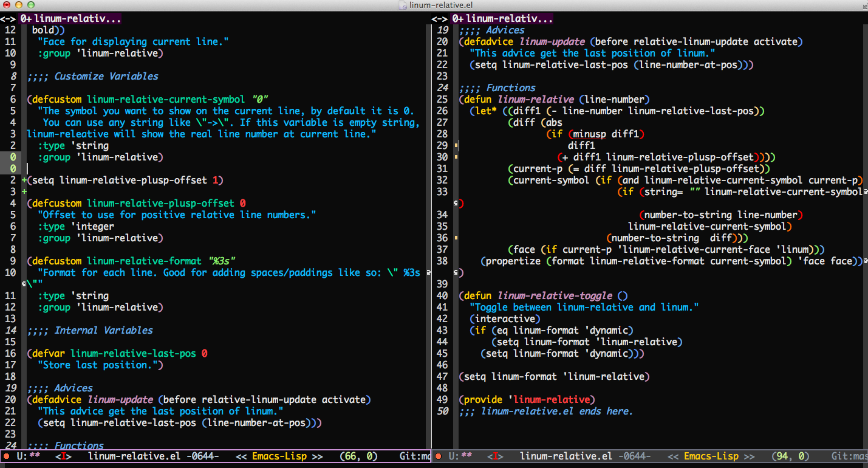
Task: Click the <I> state indicator in right mode line
Action: coord(496,456)
